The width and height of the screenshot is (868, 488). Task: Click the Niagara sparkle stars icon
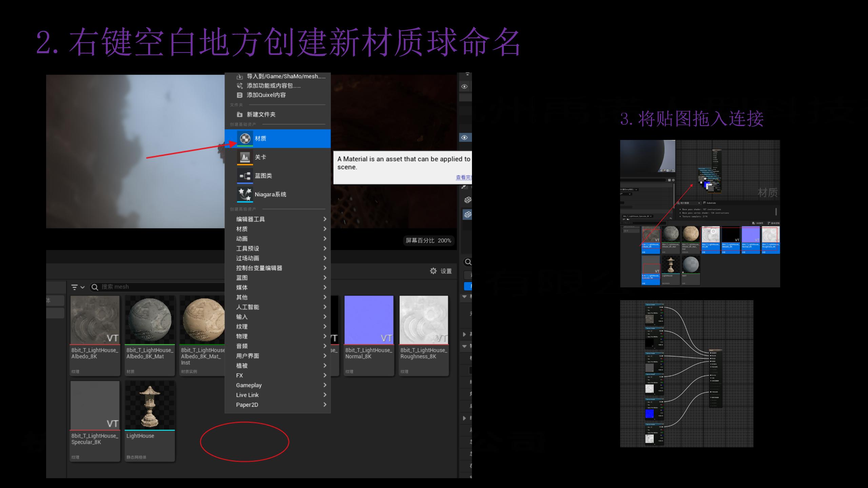(x=245, y=194)
